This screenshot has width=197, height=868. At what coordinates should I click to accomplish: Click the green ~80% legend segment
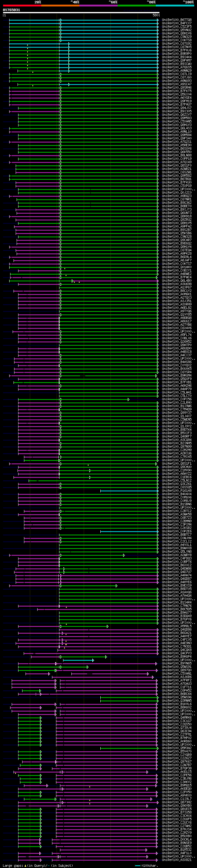click(x=137, y=6)
